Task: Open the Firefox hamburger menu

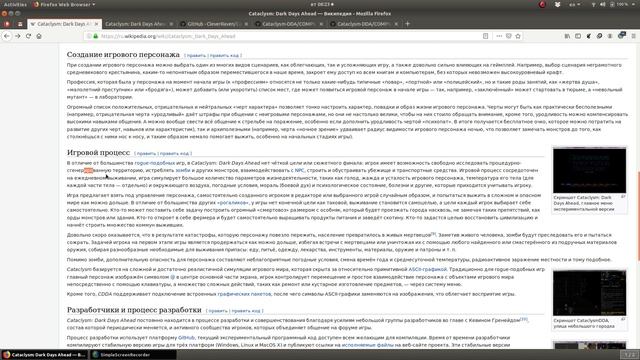Action: (x=633, y=36)
